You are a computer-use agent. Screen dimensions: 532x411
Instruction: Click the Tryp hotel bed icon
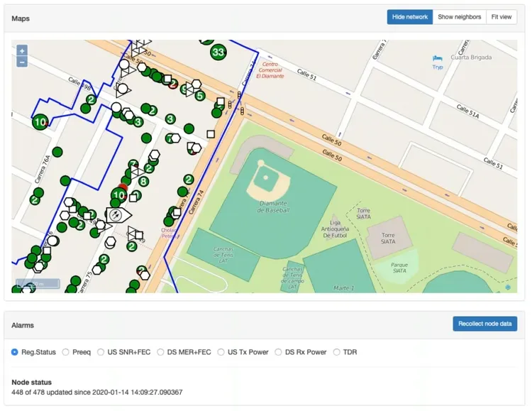(438, 58)
